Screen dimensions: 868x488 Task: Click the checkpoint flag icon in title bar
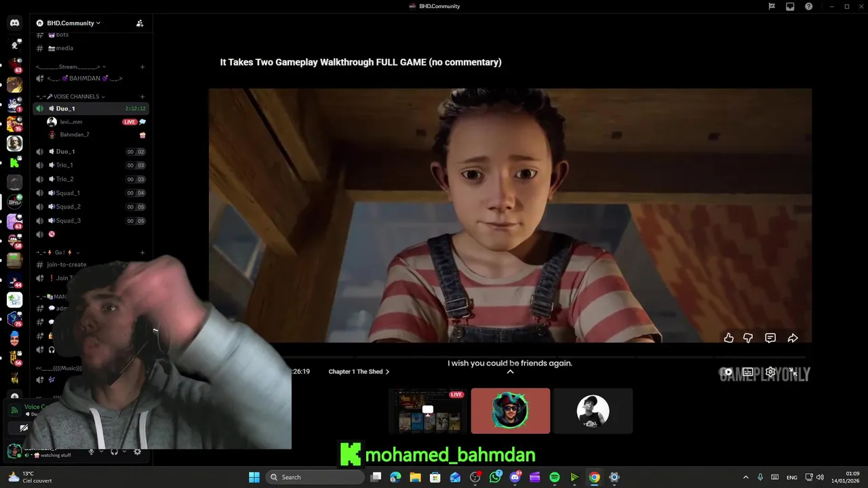click(772, 6)
